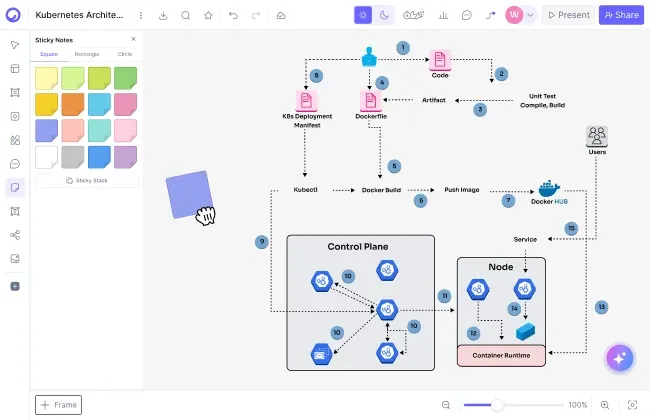The image size is (650, 420).
Task: Click the Kubernetes Architecture document title
Action: [x=79, y=15]
